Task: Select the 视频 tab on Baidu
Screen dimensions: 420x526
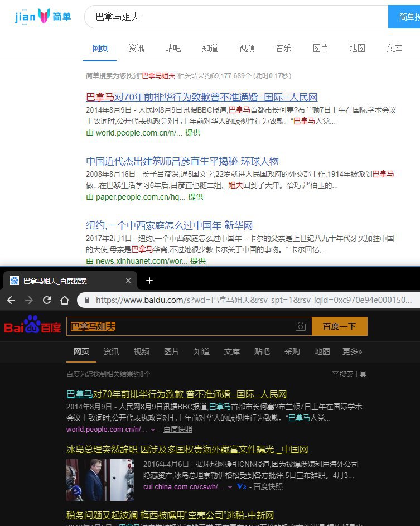Action: (141, 351)
